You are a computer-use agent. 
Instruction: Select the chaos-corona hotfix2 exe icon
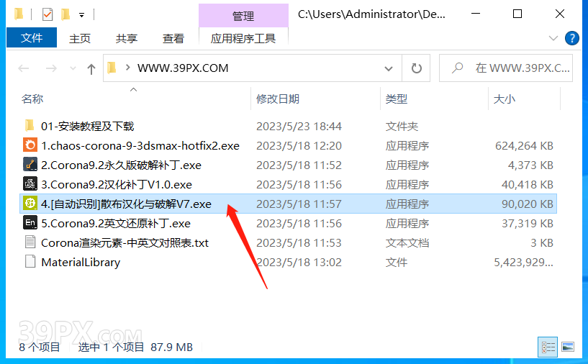point(30,145)
